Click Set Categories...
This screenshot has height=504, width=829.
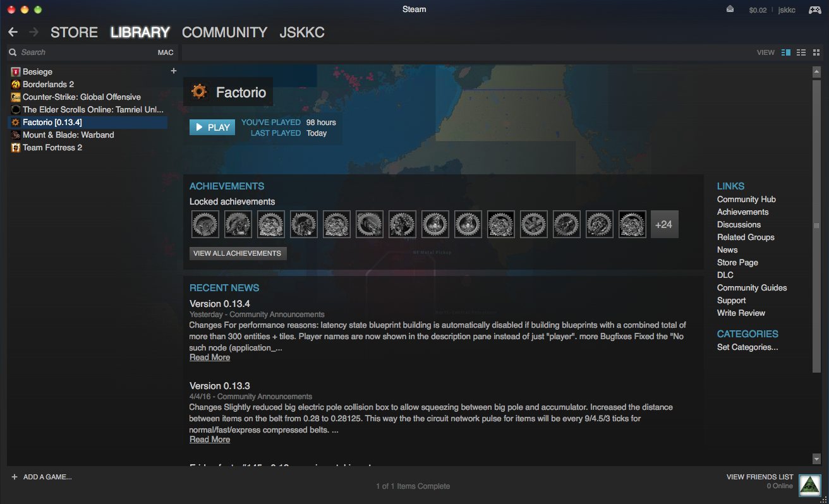point(747,347)
